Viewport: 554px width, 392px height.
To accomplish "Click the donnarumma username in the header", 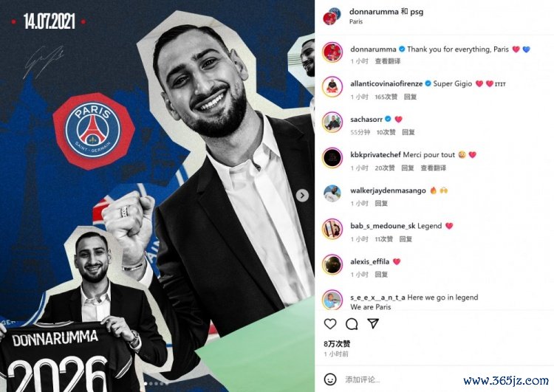I will 374,12.
